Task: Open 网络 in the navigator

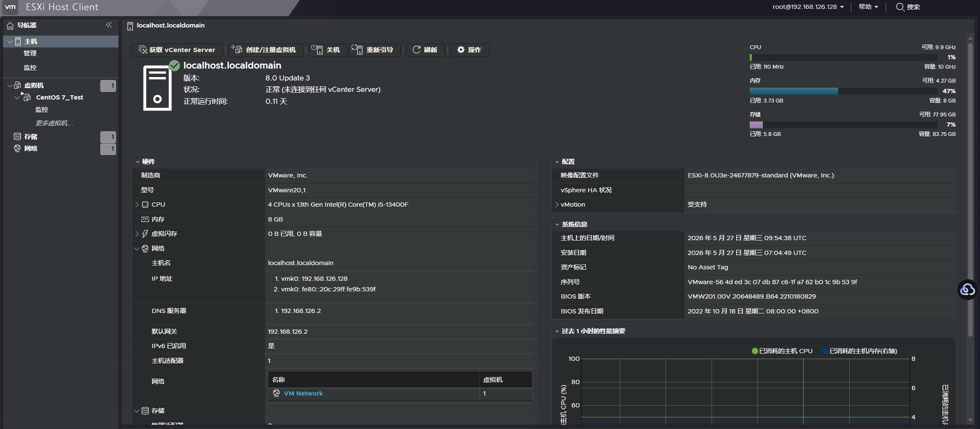Action: point(31,149)
